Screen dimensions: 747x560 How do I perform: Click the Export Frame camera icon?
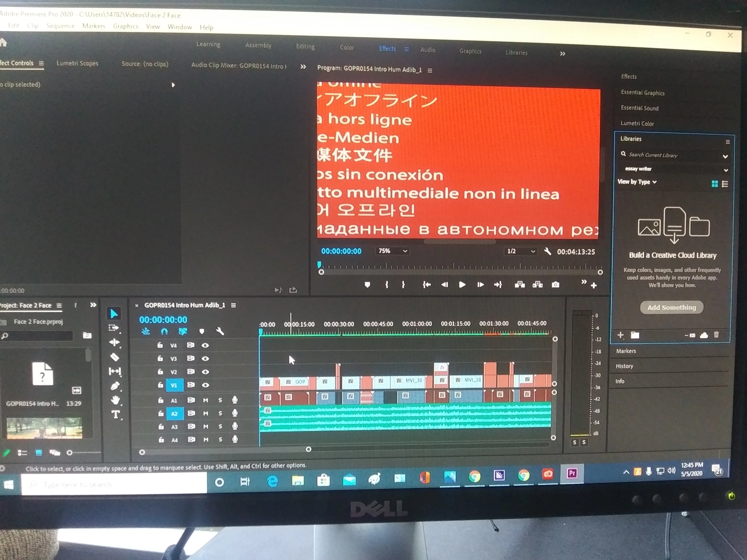pos(555,285)
